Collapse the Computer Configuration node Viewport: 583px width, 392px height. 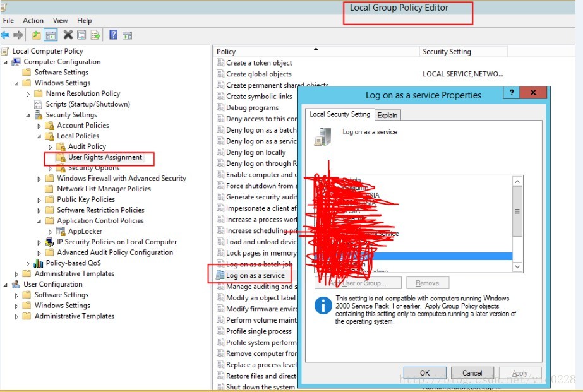pyautogui.click(x=5, y=62)
